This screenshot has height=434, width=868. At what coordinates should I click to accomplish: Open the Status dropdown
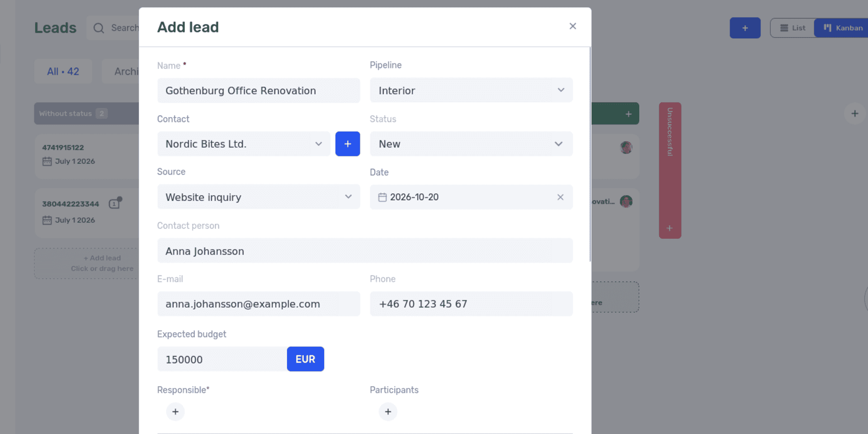(471, 144)
